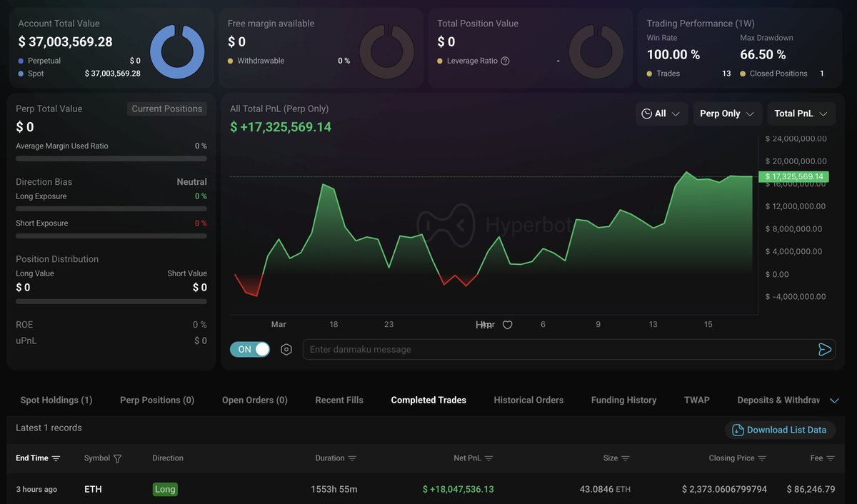Toggle the Current Positions button

pos(167,109)
